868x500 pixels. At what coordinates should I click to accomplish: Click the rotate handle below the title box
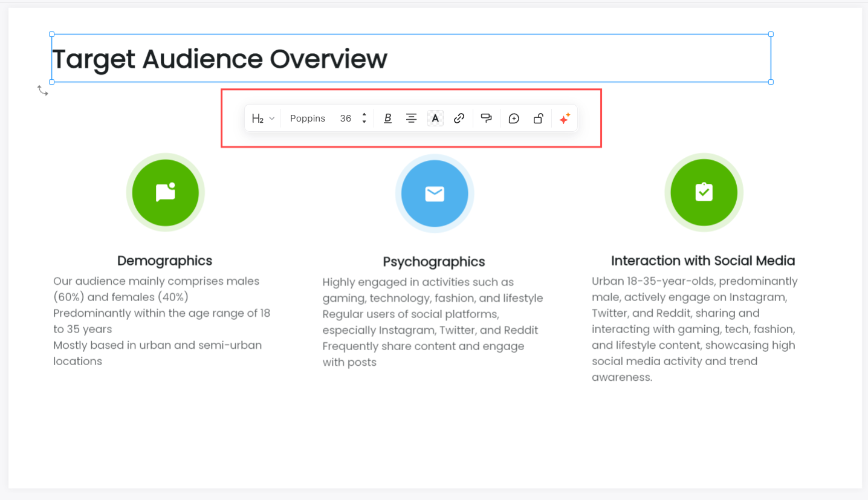pos(43,91)
